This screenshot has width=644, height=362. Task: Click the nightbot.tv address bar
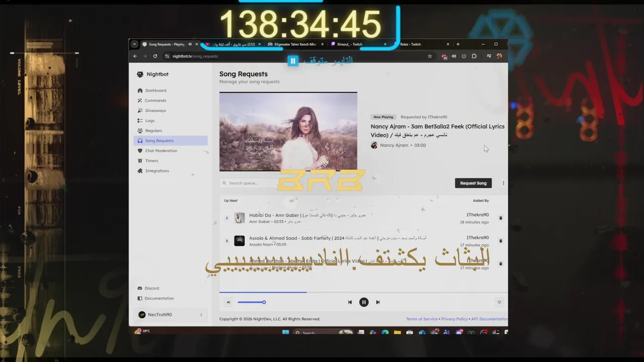coord(297,56)
